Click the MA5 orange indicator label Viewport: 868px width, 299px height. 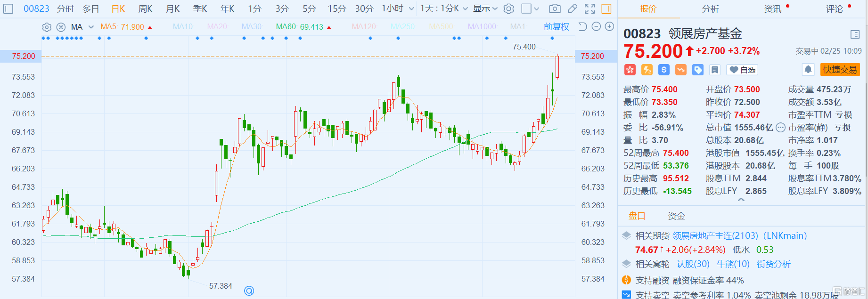(122, 27)
